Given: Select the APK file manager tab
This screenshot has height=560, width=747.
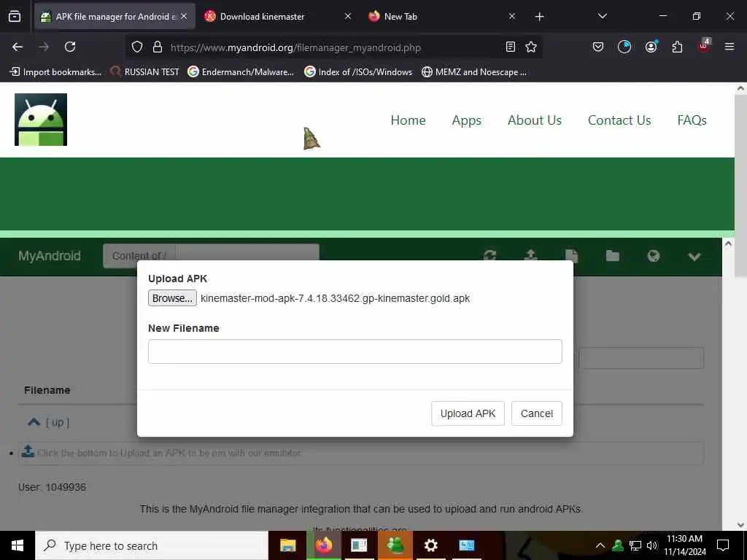Looking at the screenshot, I should point(115,16).
